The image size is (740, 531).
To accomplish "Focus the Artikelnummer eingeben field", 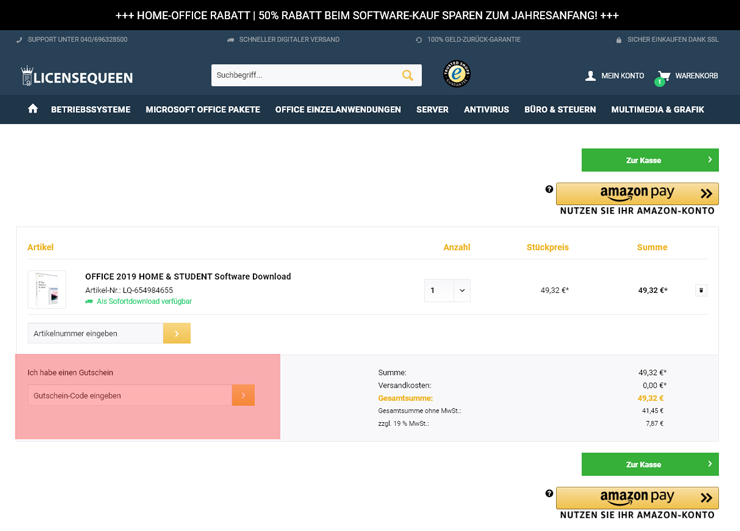I will click(95, 333).
